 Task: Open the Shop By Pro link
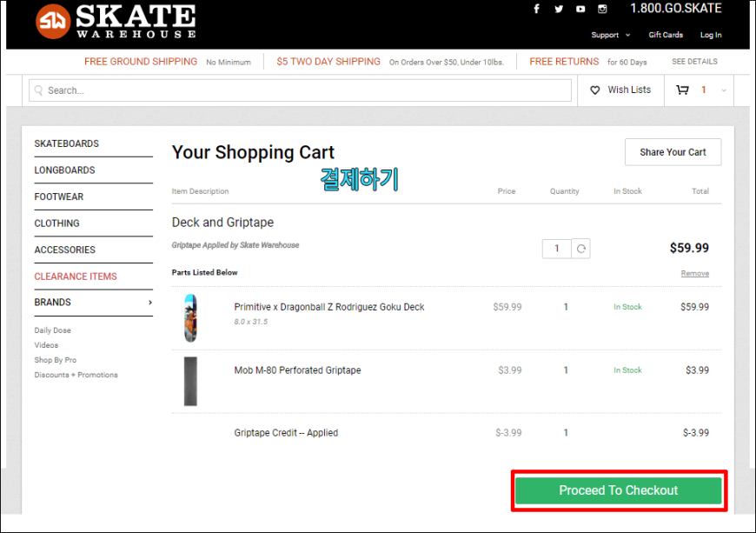pyautogui.click(x=56, y=360)
